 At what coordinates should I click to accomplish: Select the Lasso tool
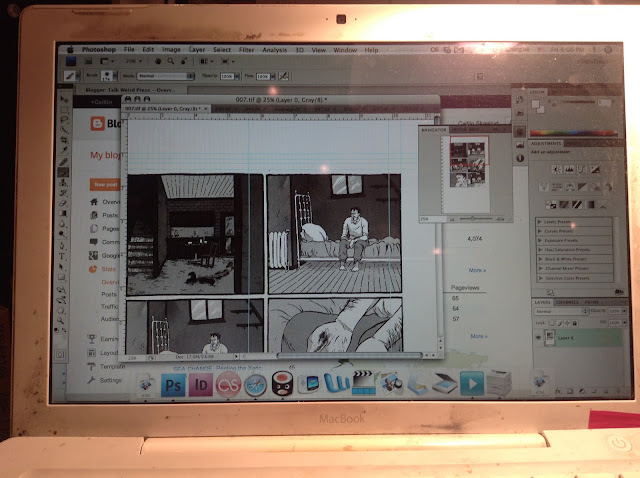click(x=64, y=120)
